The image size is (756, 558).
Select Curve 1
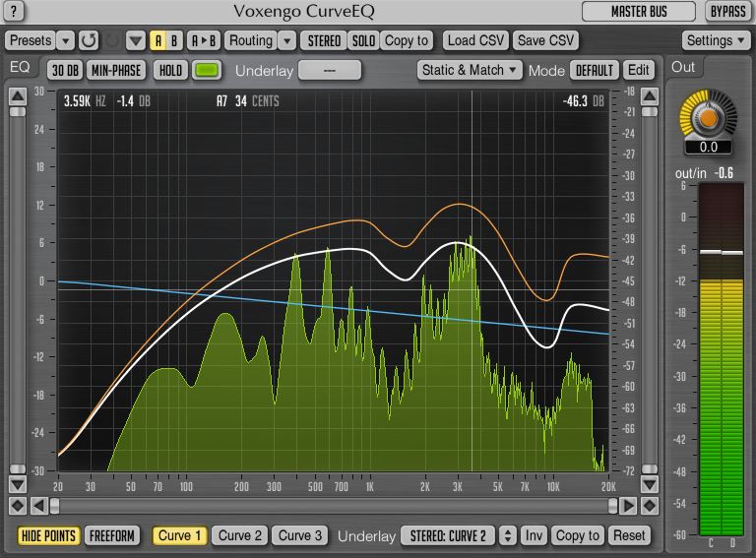[x=179, y=535]
